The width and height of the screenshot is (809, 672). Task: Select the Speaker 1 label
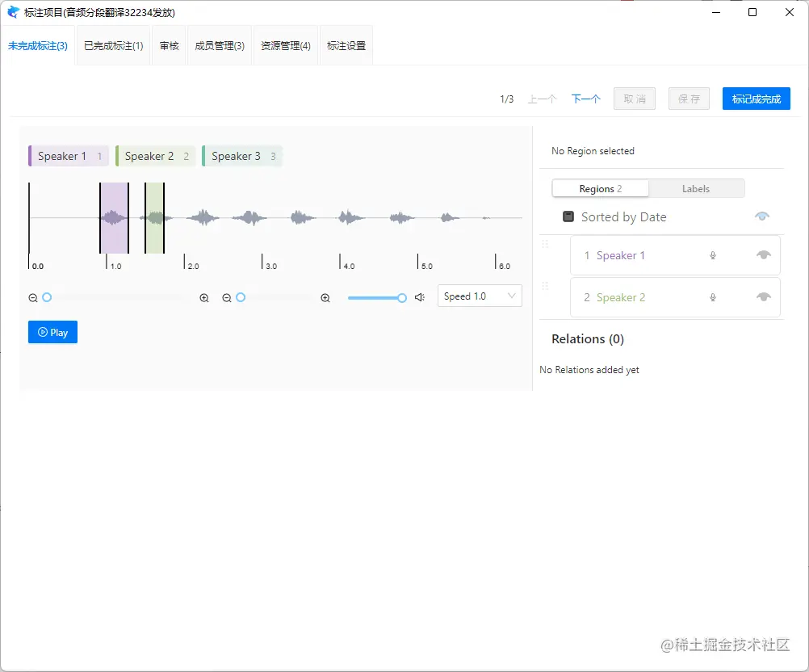68,156
